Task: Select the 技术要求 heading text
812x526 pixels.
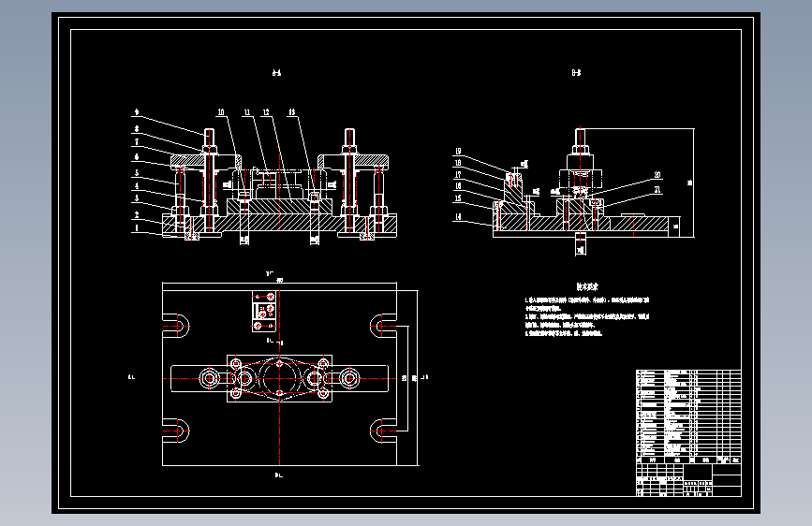Action: (x=587, y=286)
